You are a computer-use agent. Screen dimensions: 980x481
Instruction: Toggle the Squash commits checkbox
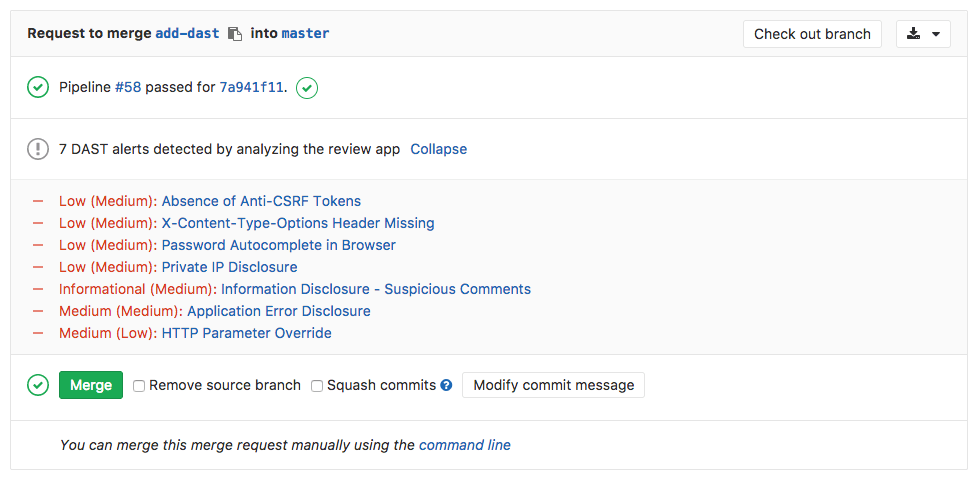[x=317, y=385]
